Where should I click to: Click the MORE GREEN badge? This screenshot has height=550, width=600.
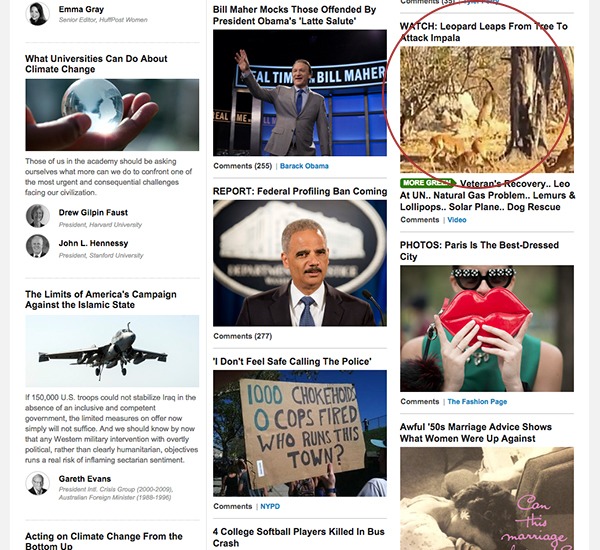tap(427, 183)
